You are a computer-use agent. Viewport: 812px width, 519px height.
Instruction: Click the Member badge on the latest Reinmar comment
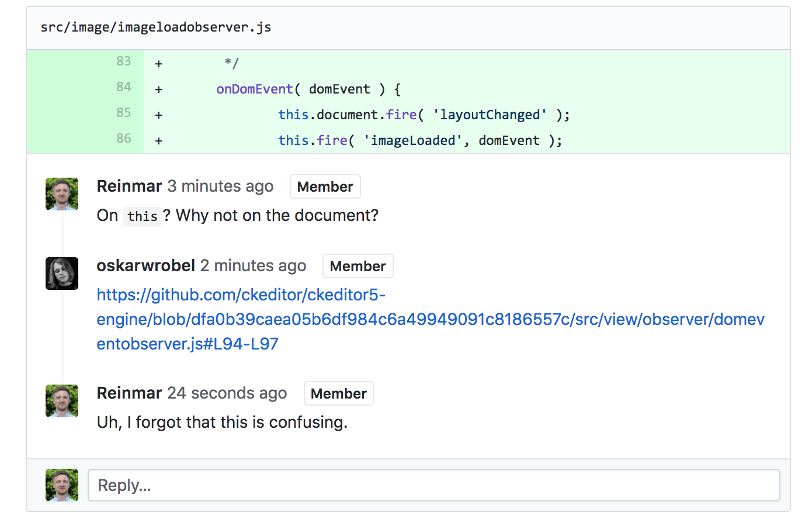pos(338,393)
